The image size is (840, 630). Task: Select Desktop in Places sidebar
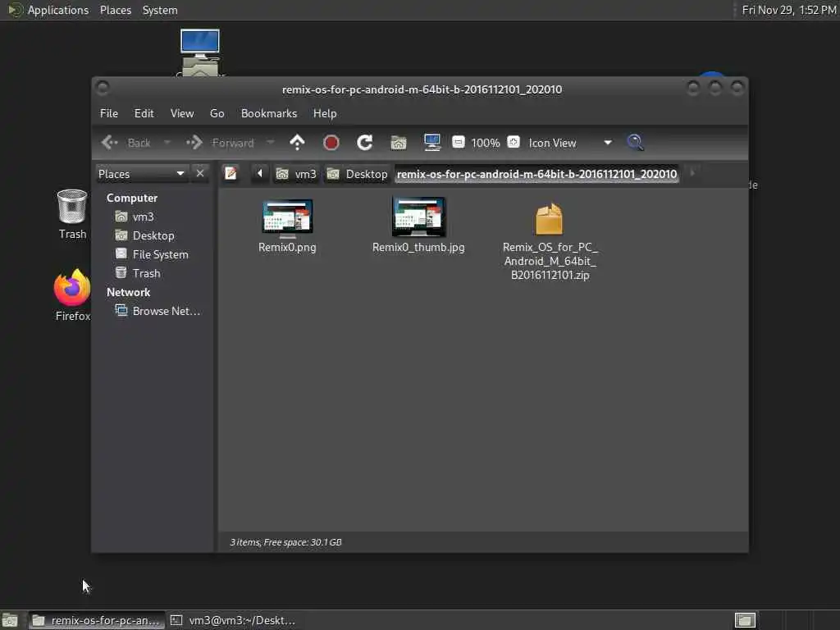[153, 235]
